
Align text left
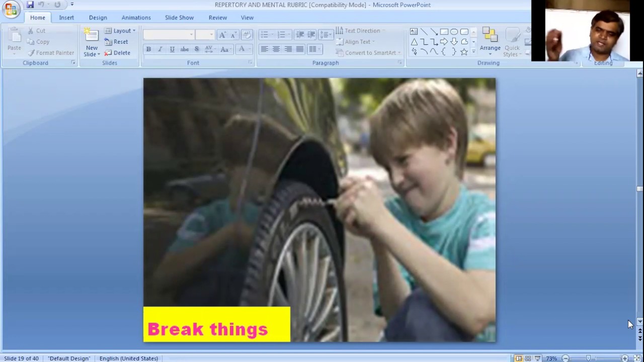[x=264, y=49]
